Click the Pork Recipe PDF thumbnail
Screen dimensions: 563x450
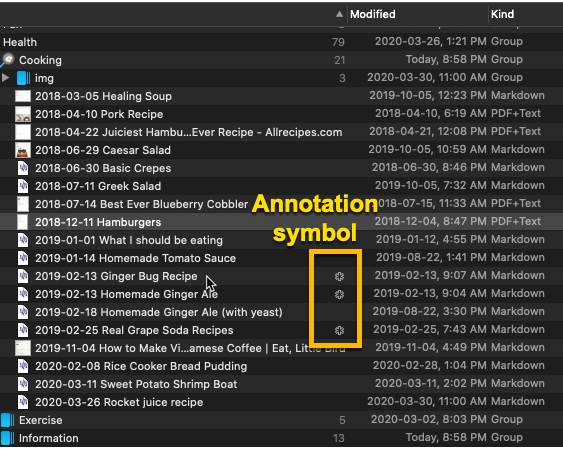[23, 114]
